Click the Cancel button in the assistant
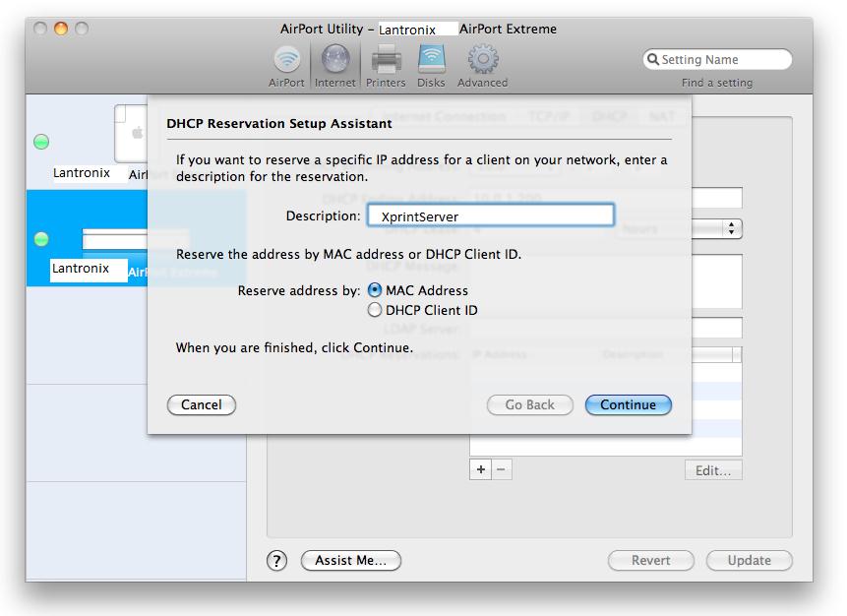This screenshot has height=616, width=847. (x=202, y=404)
